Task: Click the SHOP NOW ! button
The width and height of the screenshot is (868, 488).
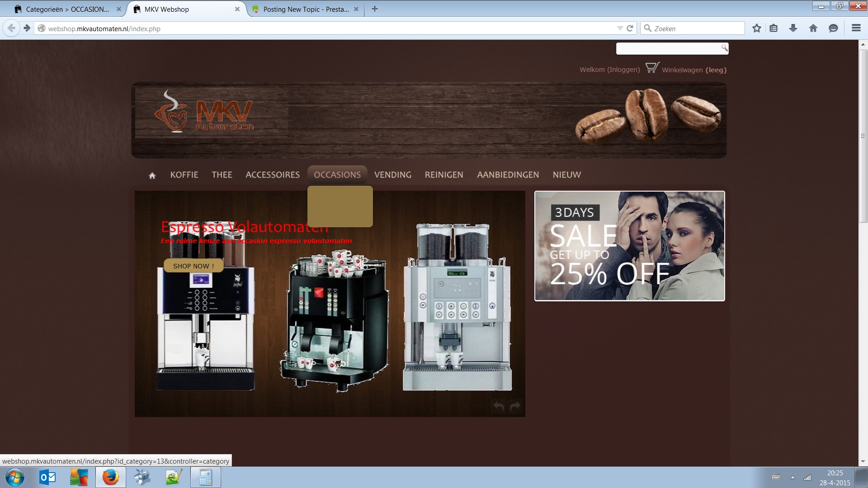Action: click(193, 266)
